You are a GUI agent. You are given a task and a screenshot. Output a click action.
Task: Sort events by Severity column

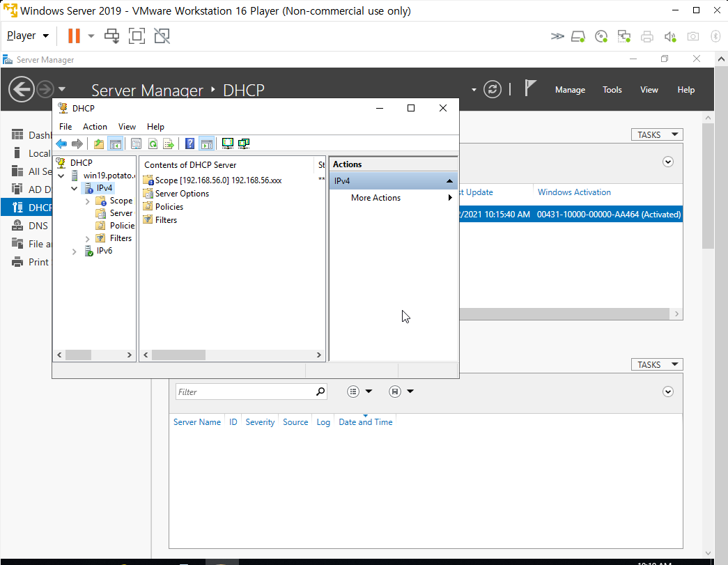pos(260,422)
